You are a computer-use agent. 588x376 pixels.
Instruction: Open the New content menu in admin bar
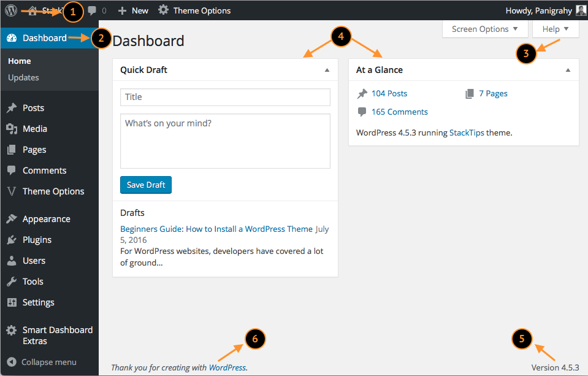pyautogui.click(x=133, y=10)
